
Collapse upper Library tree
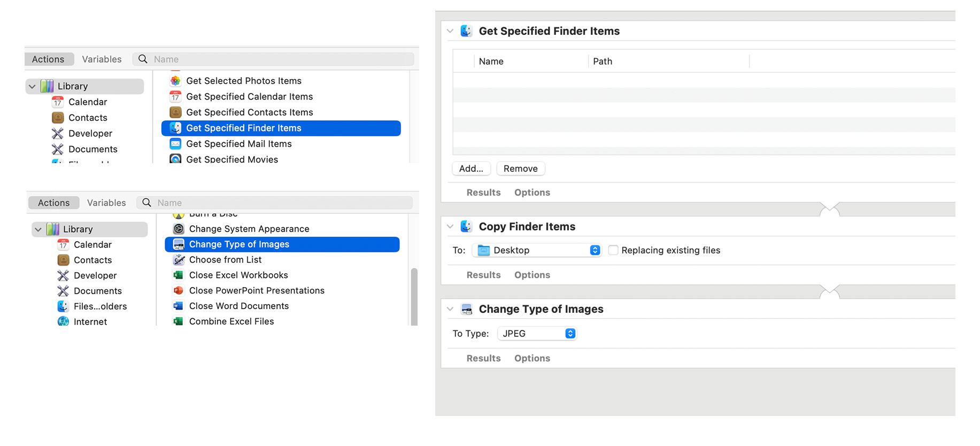click(x=32, y=86)
